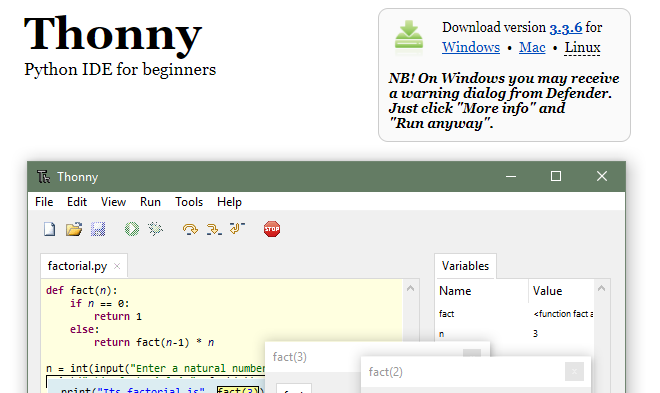Click the Thonny logo in title bar
The height and width of the screenshot is (393, 660).
[x=43, y=177]
